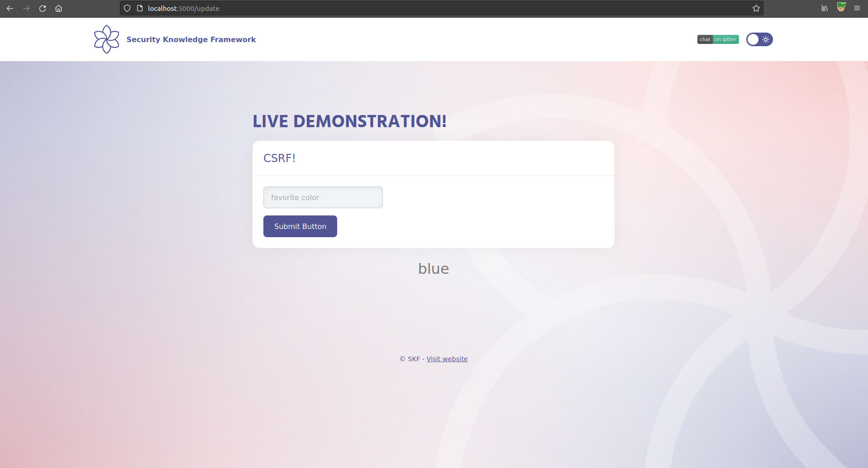Open the browser home page
Image resolution: width=868 pixels, height=468 pixels.
pyautogui.click(x=58, y=9)
